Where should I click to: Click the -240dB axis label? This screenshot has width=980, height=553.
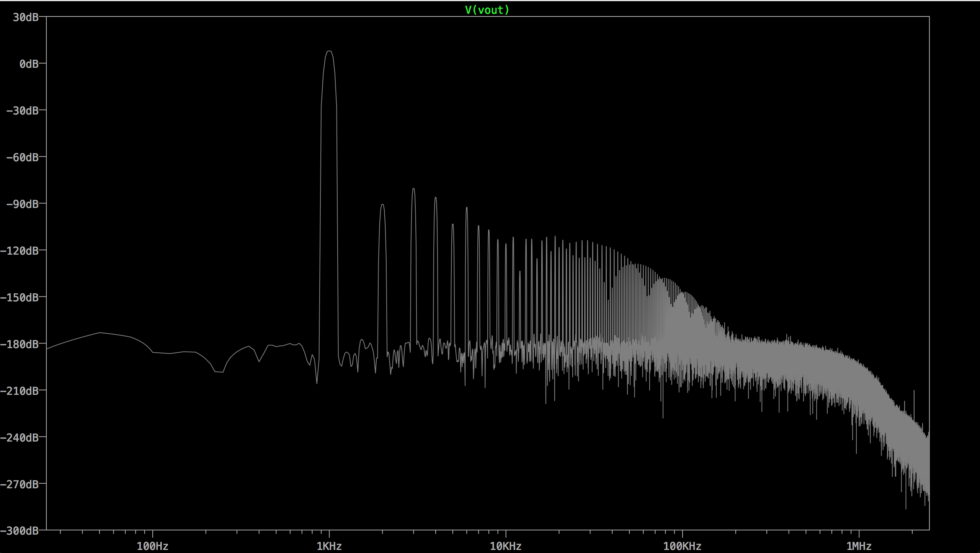pyautogui.click(x=20, y=438)
